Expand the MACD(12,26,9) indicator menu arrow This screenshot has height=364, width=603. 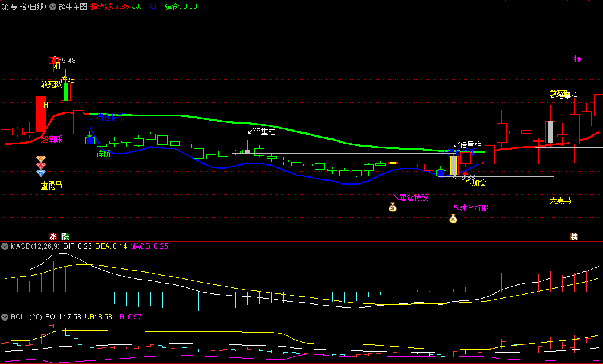pyautogui.click(x=5, y=246)
